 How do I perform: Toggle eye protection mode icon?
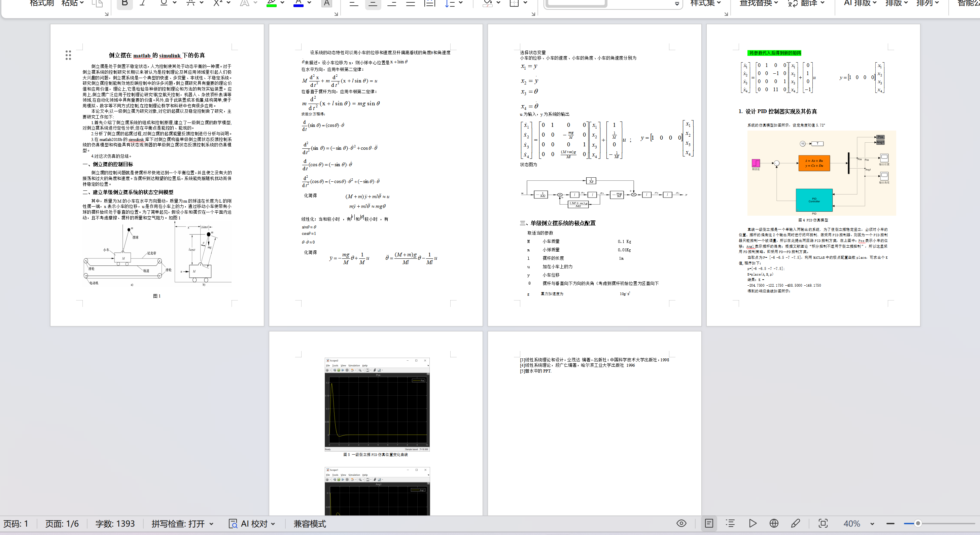click(681, 523)
